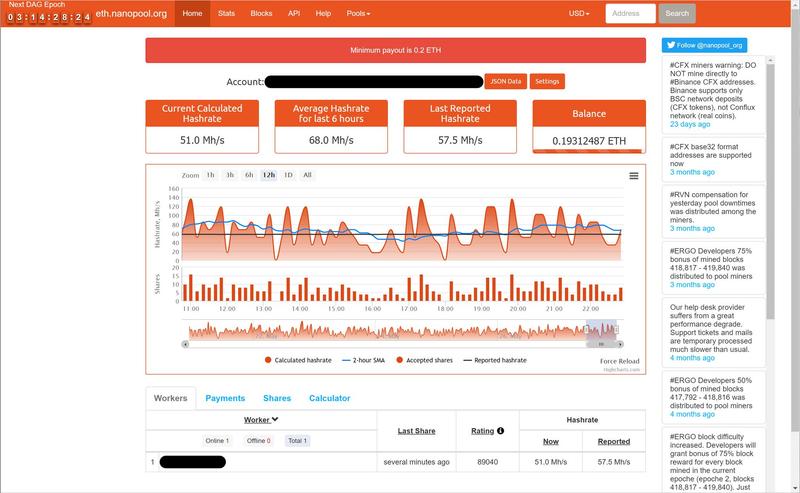Viewport: 800px width, 493px height.
Task: Click the 68.0 Mh/s average hashrate value
Action: 331,140
